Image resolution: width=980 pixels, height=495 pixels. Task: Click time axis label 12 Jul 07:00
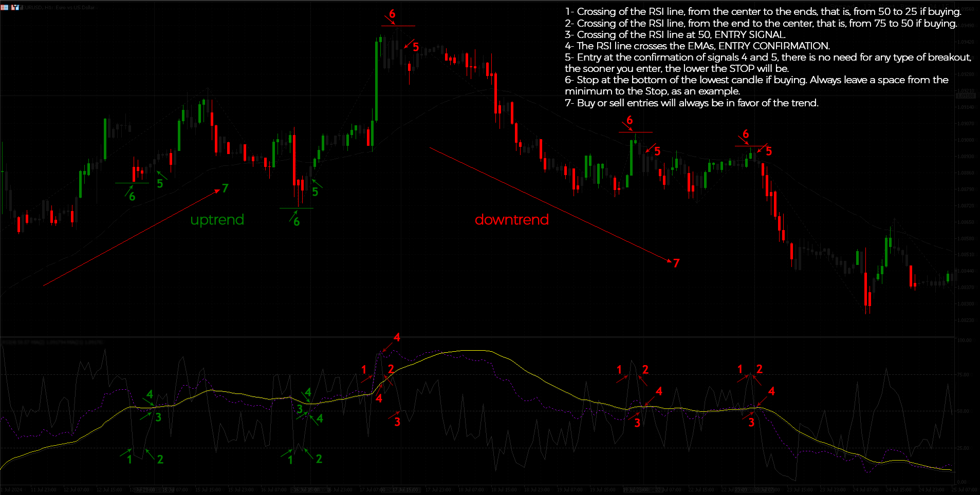coord(76,490)
